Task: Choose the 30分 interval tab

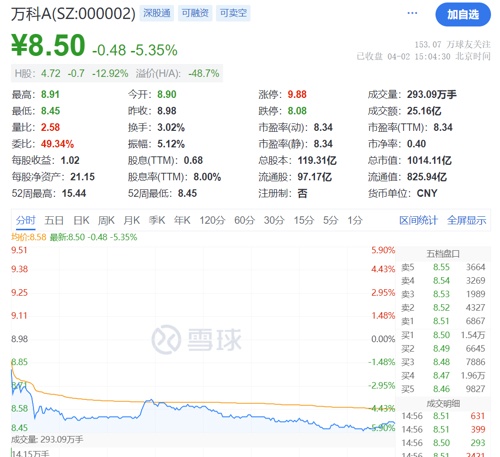Action: (x=274, y=220)
